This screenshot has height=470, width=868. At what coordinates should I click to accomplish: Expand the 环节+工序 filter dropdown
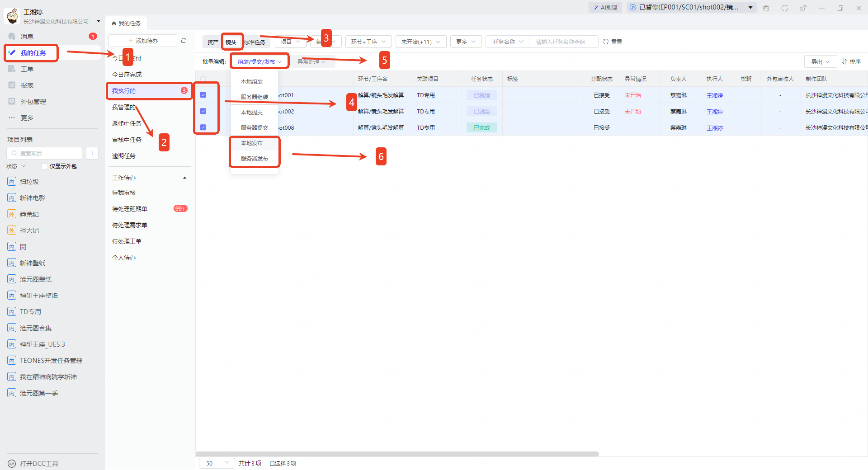tap(368, 42)
